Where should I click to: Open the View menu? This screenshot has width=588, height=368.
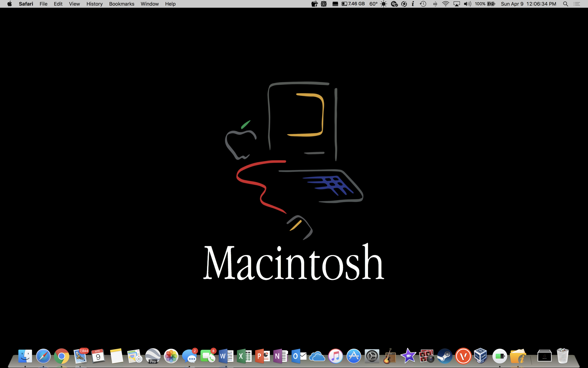tap(74, 4)
